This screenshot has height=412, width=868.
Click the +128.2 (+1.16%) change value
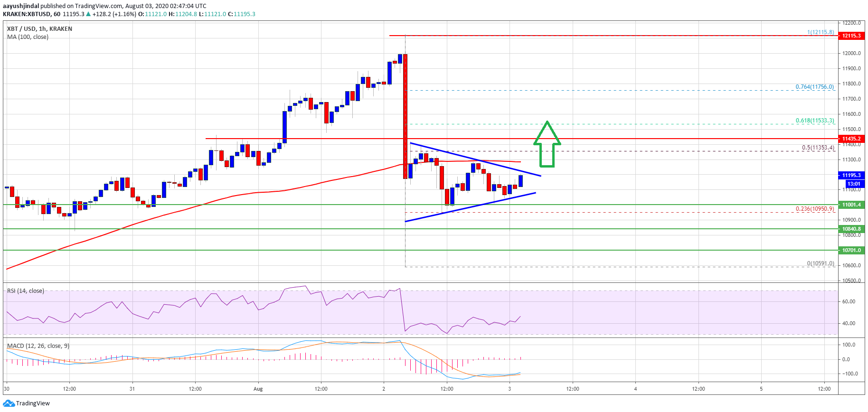tap(114, 14)
